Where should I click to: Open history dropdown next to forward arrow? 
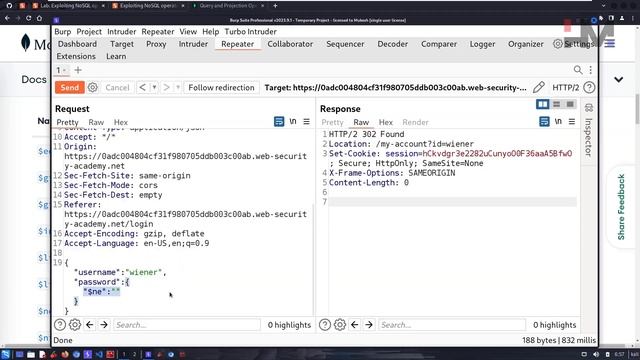pos(178,87)
